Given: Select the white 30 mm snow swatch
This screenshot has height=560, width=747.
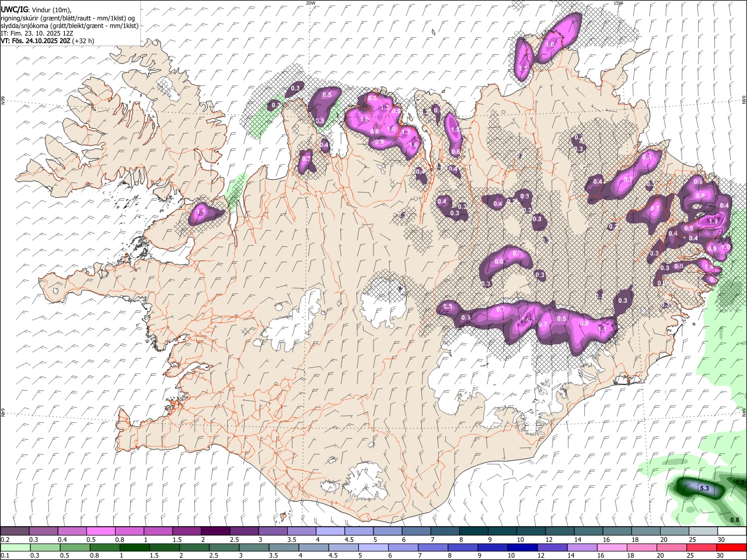Looking at the screenshot, I should [732, 531].
